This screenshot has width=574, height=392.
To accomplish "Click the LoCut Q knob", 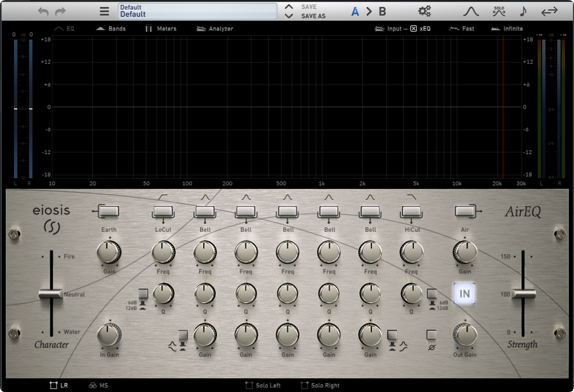I will 163,293.
